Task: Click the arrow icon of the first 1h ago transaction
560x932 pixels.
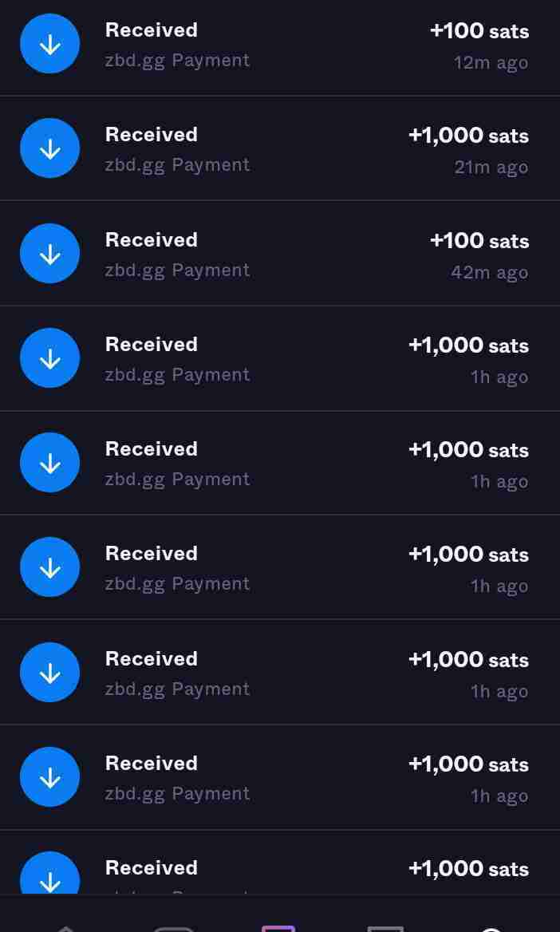Action: click(x=49, y=357)
